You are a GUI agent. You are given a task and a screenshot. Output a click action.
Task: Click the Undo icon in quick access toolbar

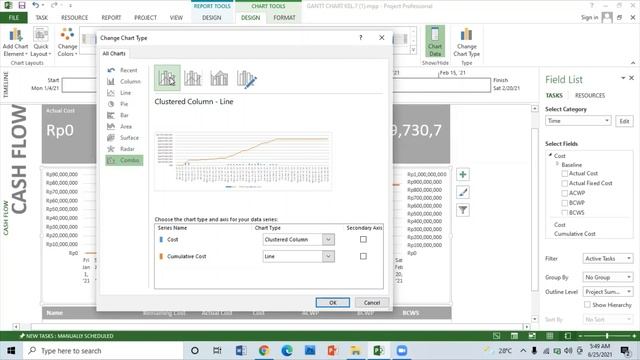[x=36, y=5]
